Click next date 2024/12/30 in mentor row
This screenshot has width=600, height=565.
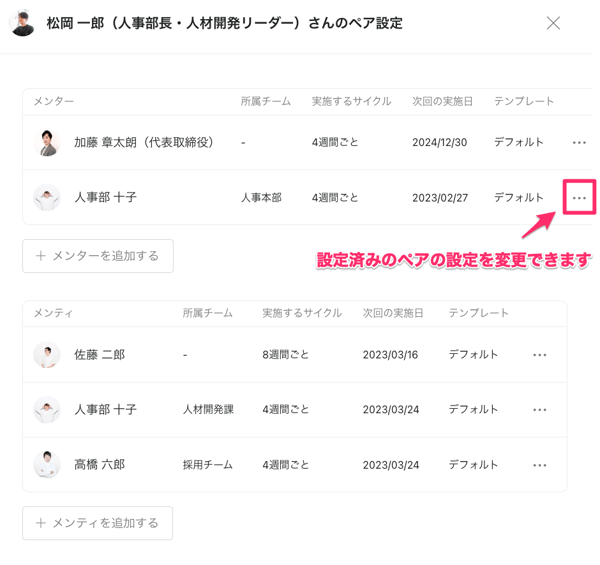point(439,143)
